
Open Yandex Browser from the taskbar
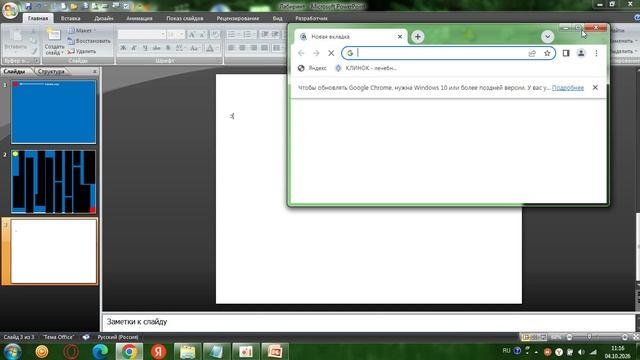click(158, 351)
